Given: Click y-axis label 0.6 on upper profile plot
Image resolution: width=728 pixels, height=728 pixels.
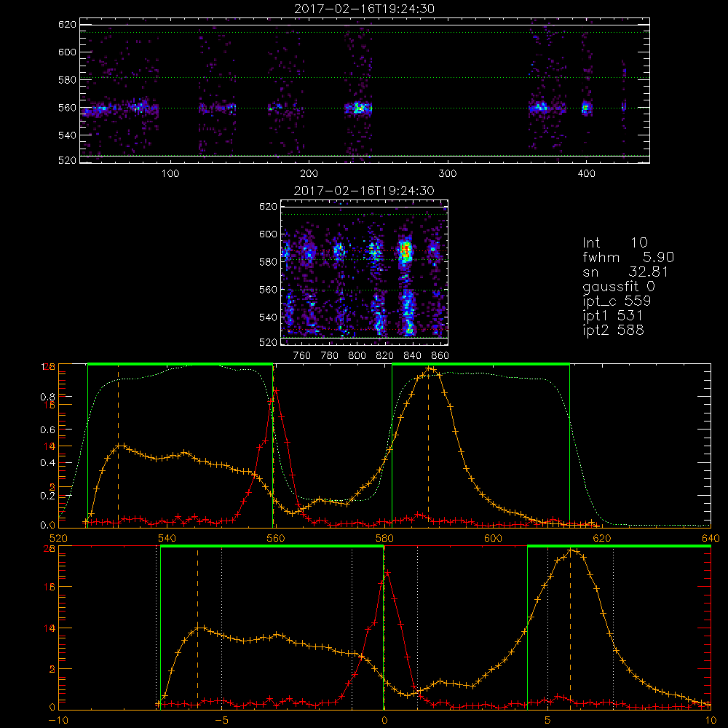Looking at the screenshot, I should pos(47,430).
